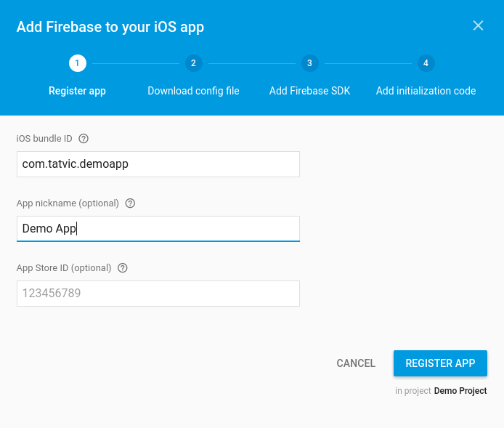Close the Add Firebase dialog with X
This screenshot has width=504, height=428.
coord(478,25)
